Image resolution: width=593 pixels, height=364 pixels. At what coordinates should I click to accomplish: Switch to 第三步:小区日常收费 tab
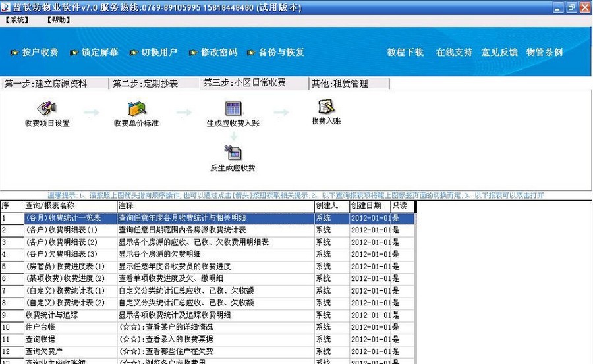[254, 82]
